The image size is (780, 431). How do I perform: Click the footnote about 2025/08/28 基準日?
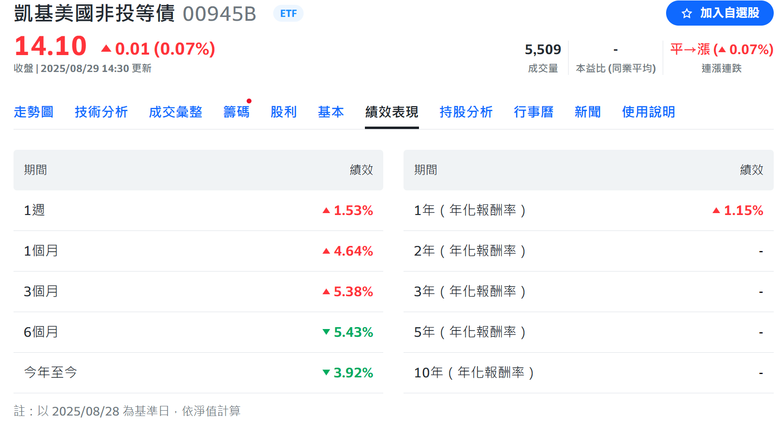tap(127, 411)
